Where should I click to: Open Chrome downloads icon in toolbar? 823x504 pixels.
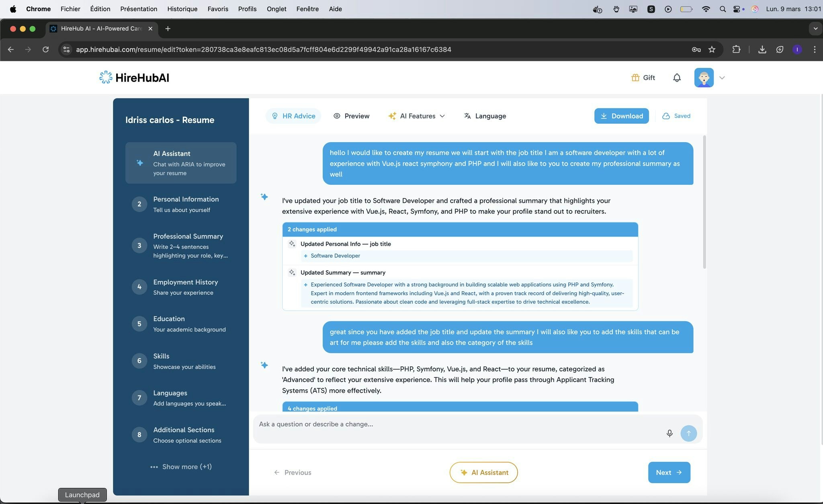coord(762,49)
